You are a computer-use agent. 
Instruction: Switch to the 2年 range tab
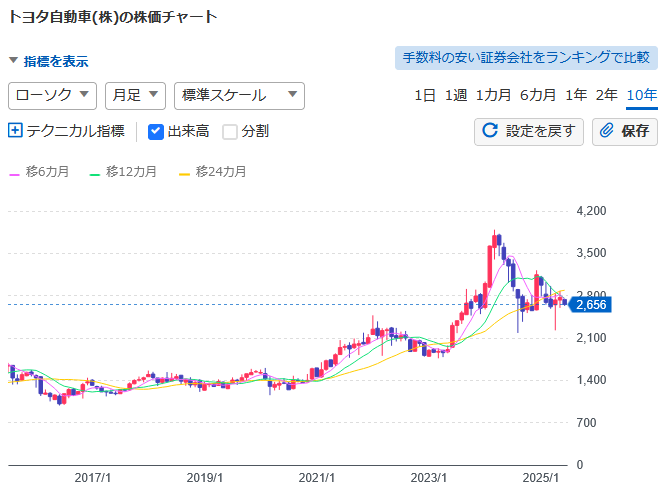(x=607, y=95)
